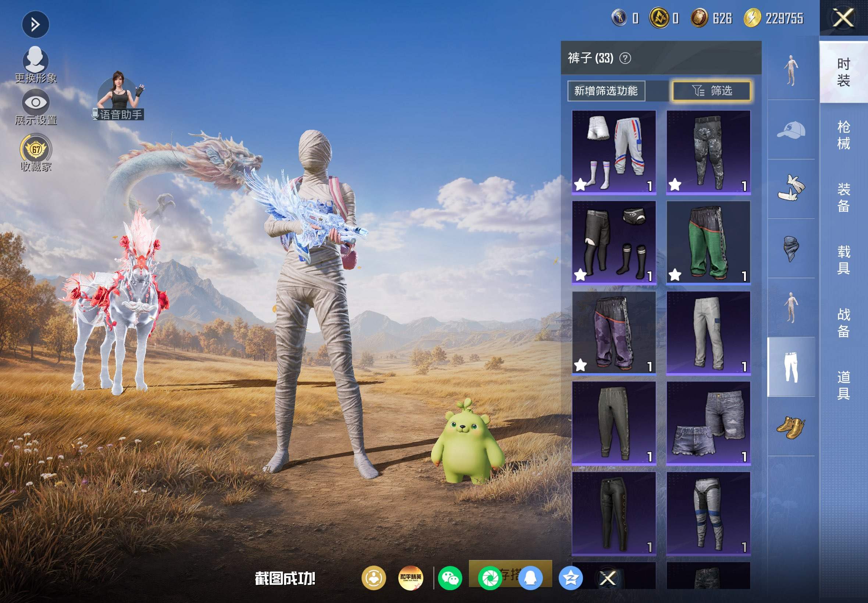Select the plain white trousers
Viewport: 868px width, 603px height.
708,333
